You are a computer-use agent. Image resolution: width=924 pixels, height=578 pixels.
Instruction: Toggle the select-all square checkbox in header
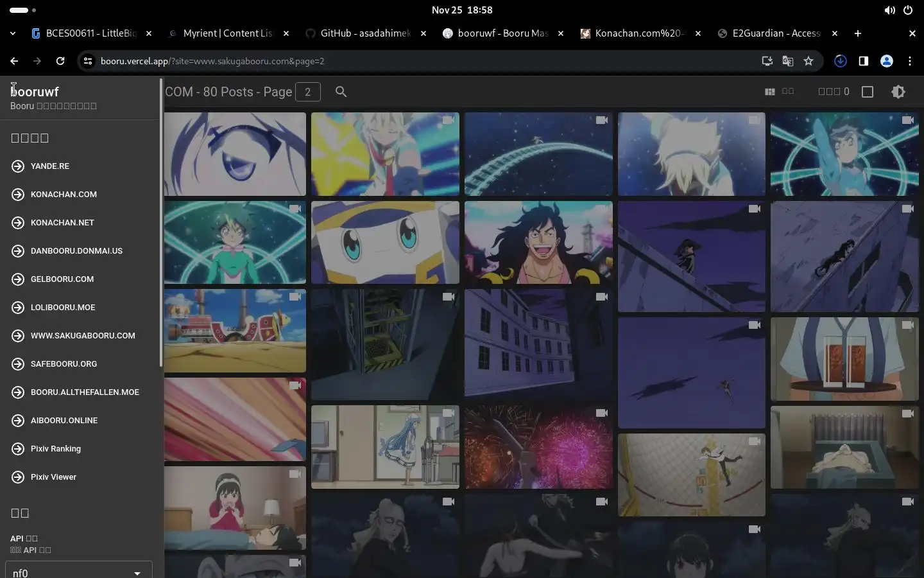pyautogui.click(x=868, y=92)
